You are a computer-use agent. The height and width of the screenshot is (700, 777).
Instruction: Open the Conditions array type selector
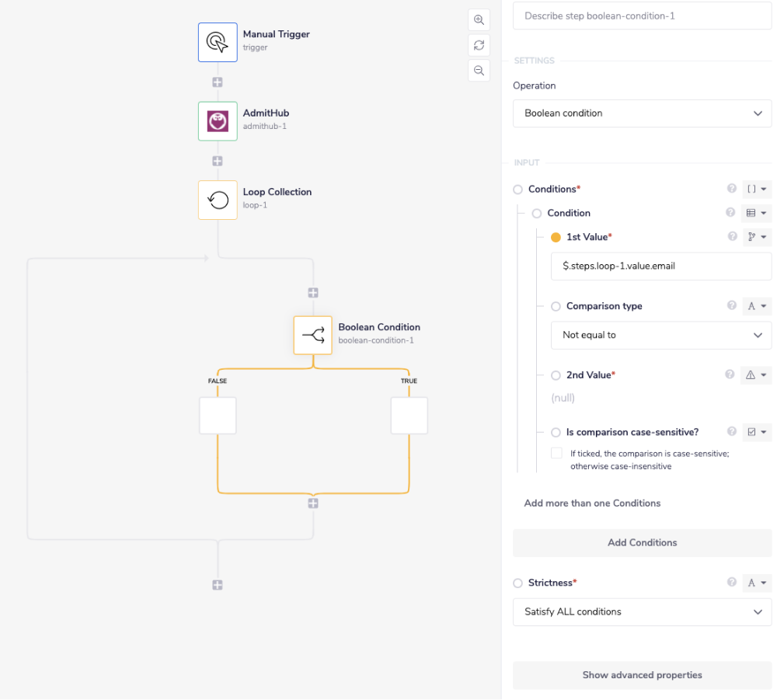coord(756,189)
